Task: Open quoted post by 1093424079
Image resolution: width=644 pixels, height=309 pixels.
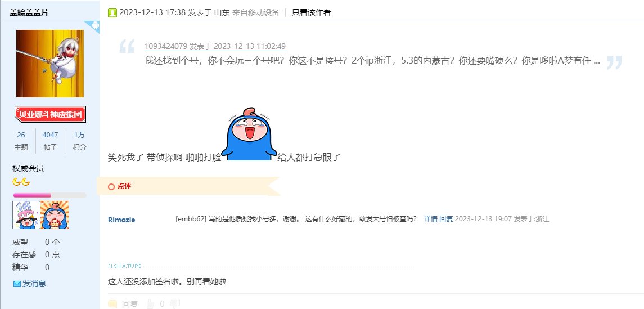Action: (215, 46)
